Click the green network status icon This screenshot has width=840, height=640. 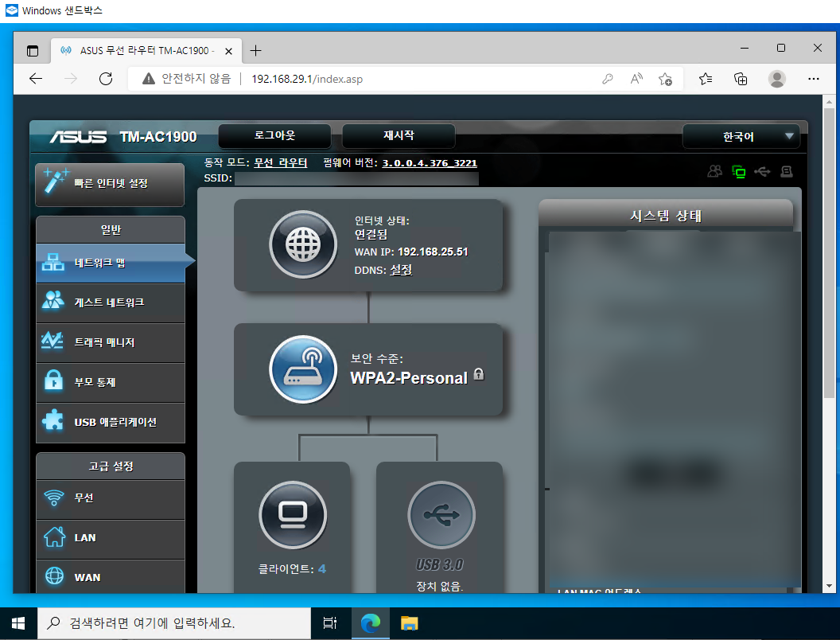coord(739,171)
